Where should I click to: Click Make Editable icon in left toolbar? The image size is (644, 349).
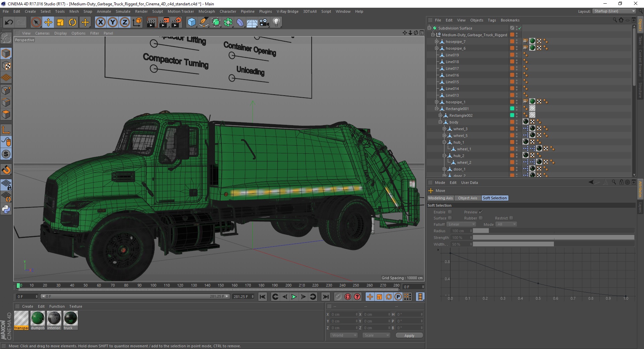(6, 39)
